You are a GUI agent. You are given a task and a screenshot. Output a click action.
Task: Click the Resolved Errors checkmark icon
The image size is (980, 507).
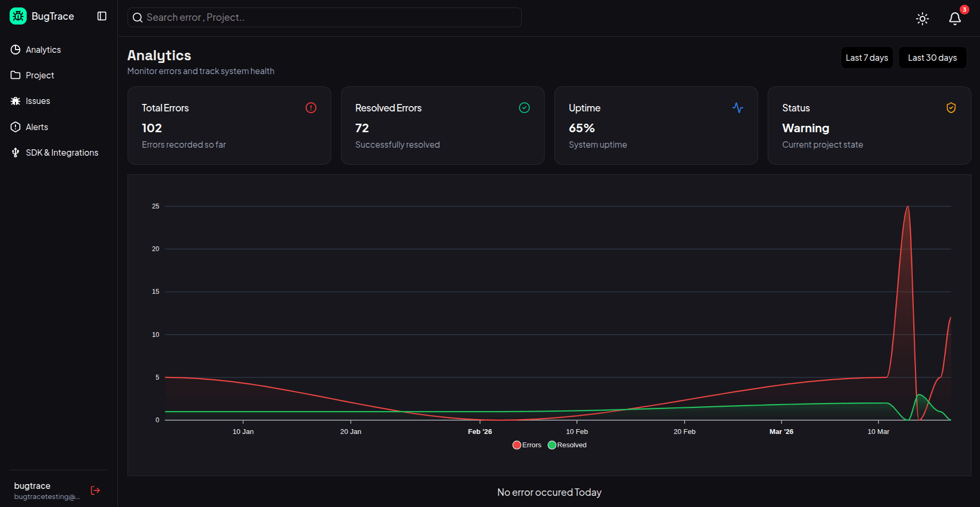coord(524,108)
